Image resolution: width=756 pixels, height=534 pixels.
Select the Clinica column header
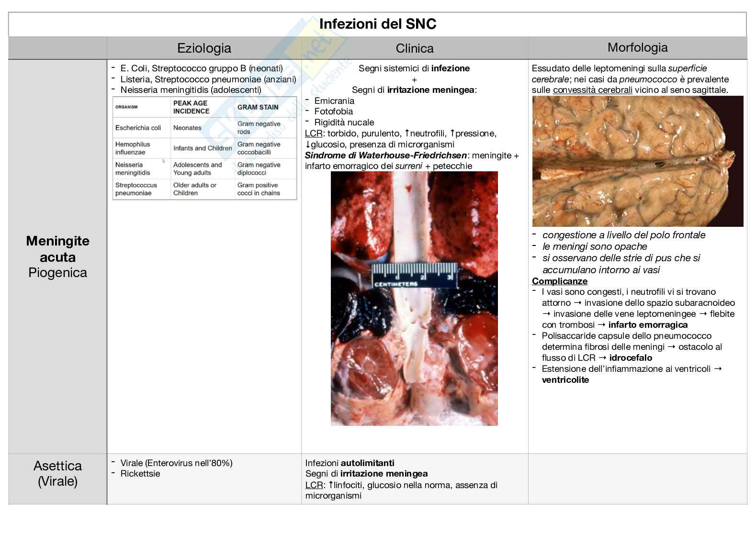414,48
